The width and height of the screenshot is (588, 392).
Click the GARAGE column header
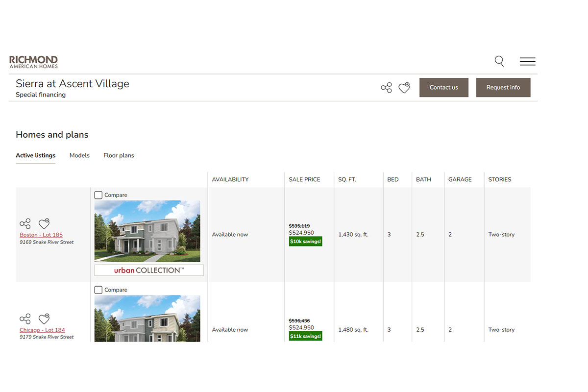coord(460,179)
